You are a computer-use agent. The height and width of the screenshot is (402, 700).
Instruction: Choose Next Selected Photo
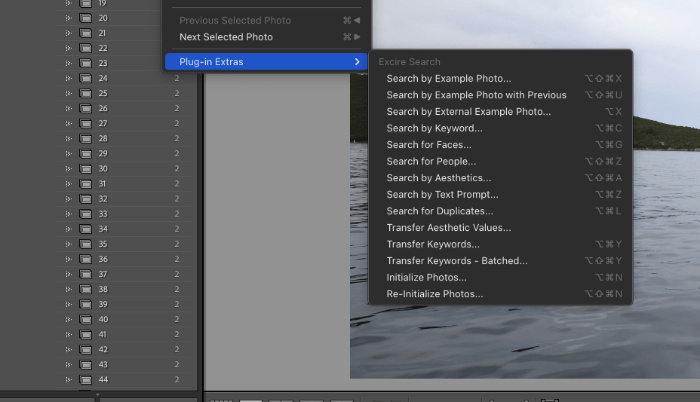tap(266, 37)
